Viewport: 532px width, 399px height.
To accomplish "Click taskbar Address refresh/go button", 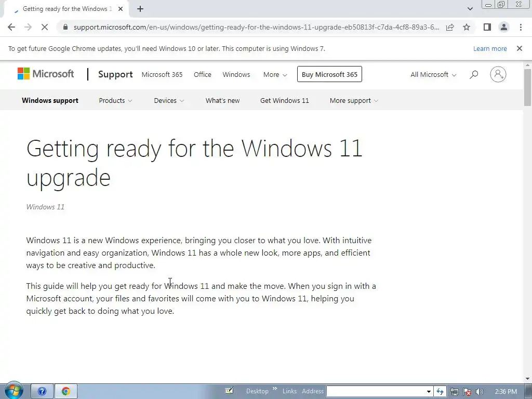I will point(440,391).
